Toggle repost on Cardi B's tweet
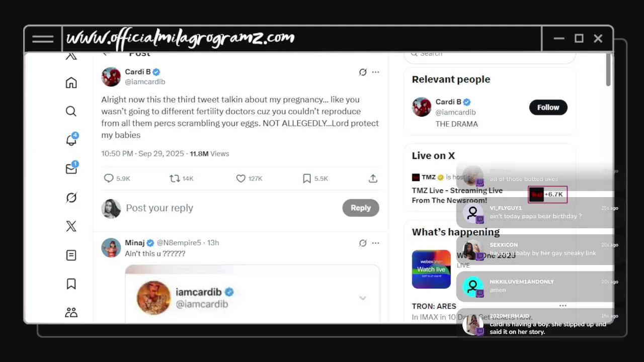The image size is (644, 362). point(175,178)
